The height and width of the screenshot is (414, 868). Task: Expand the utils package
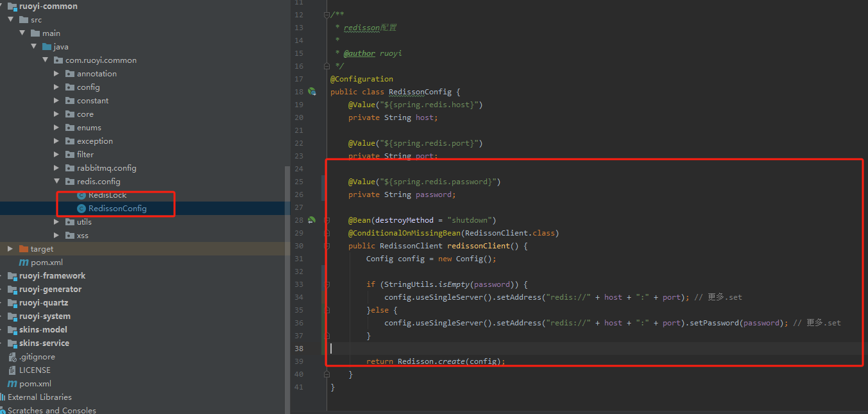point(56,221)
